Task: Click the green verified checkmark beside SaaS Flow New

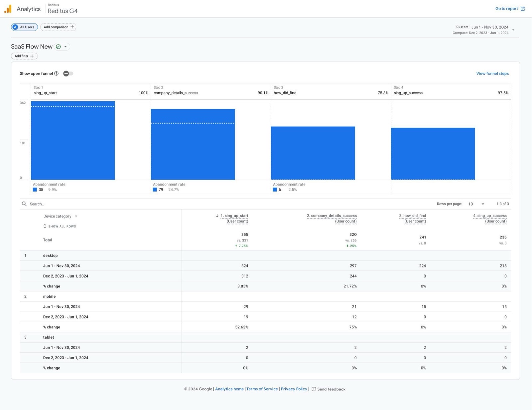Action: 59,47
